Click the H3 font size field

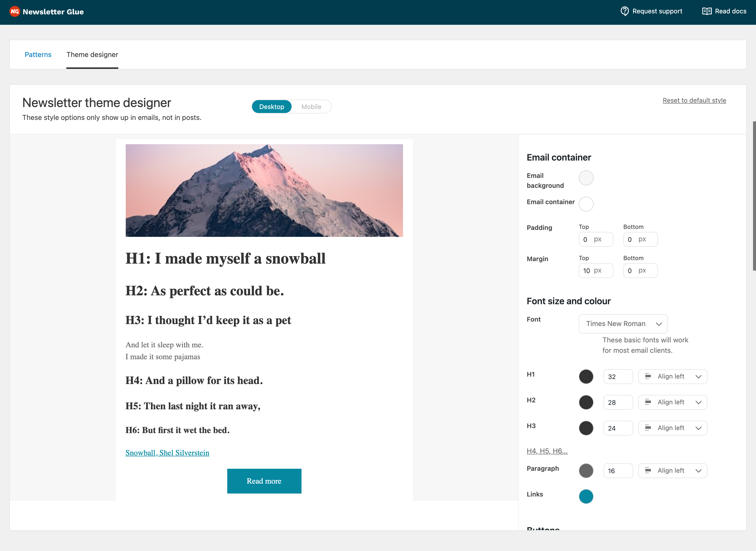618,428
